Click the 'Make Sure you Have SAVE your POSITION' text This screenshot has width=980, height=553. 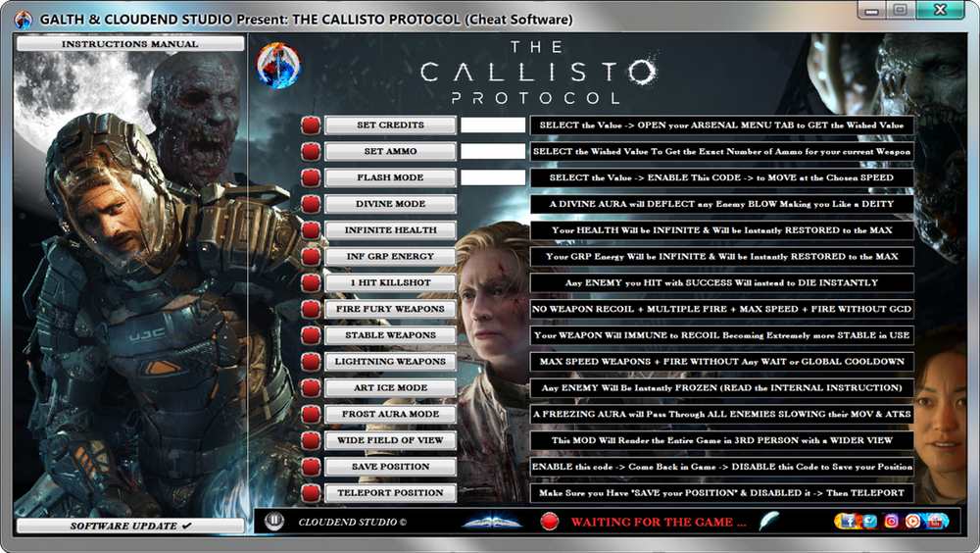coord(722,493)
